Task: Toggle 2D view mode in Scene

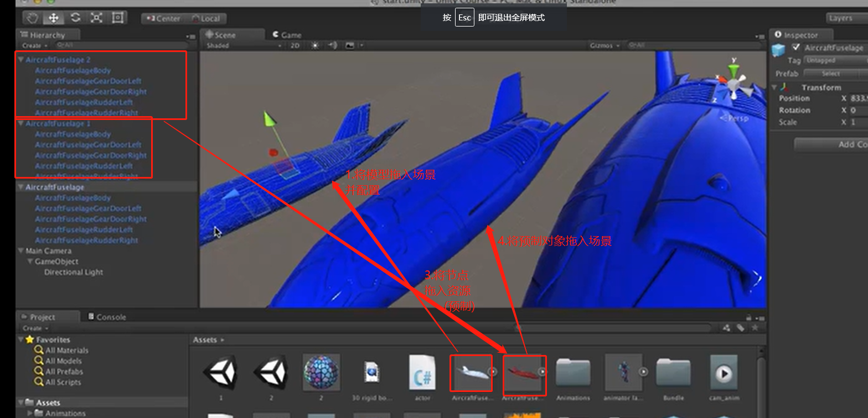Action: point(295,45)
